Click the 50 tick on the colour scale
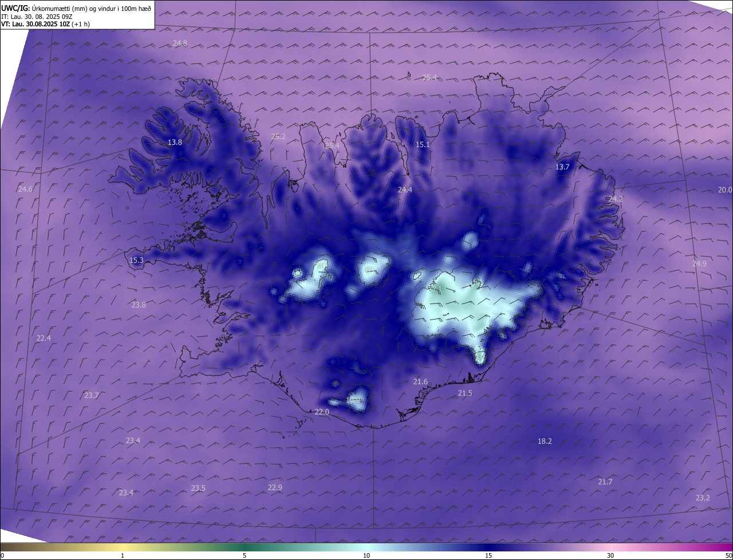The image size is (733, 560). pyautogui.click(x=728, y=555)
